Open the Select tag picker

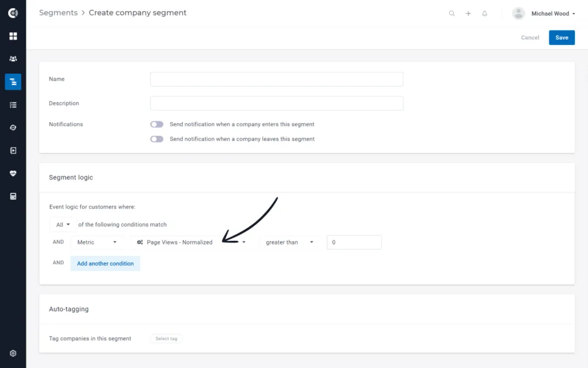167,339
